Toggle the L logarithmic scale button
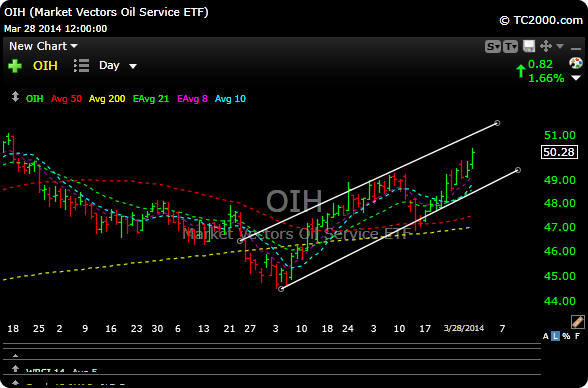This screenshot has width=588, height=388. [x=555, y=336]
